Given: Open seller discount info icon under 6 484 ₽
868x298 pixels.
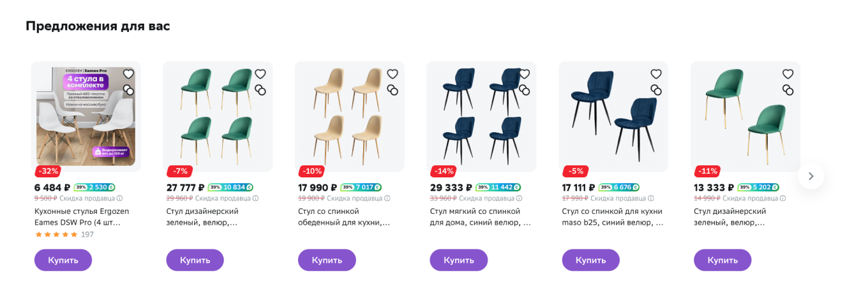Looking at the screenshot, I should coord(119,198).
